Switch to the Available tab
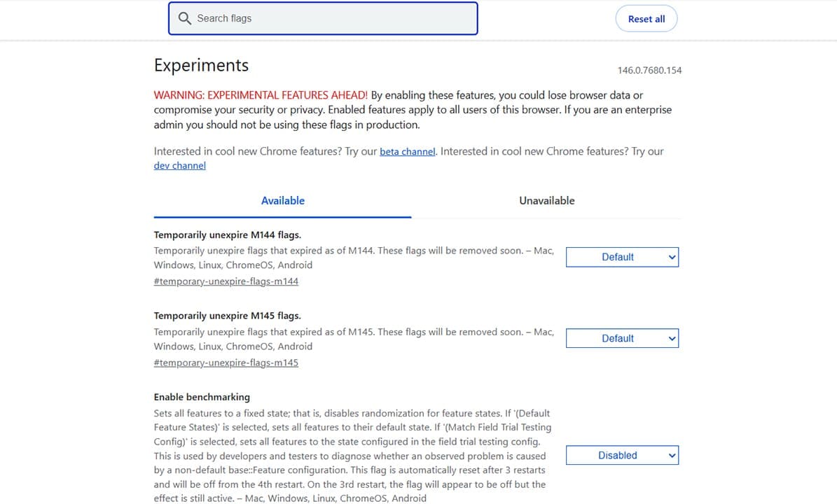Viewport: 837px width, 504px height. coord(282,201)
